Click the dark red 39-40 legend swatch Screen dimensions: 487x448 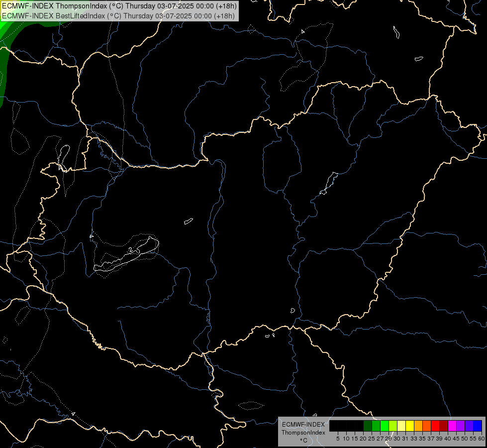tap(444, 426)
